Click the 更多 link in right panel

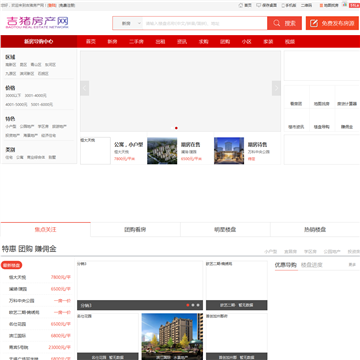352,265
